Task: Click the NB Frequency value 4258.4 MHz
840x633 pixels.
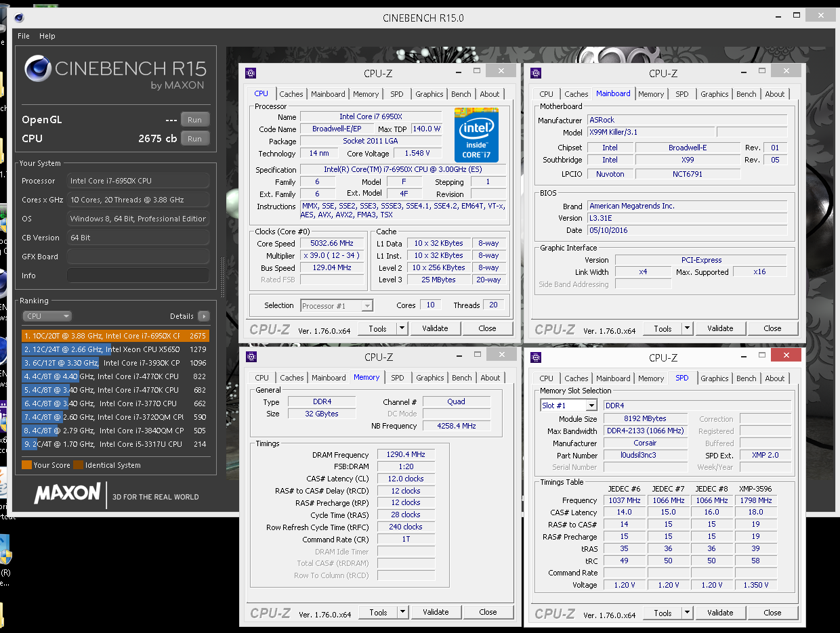Action: click(x=457, y=426)
